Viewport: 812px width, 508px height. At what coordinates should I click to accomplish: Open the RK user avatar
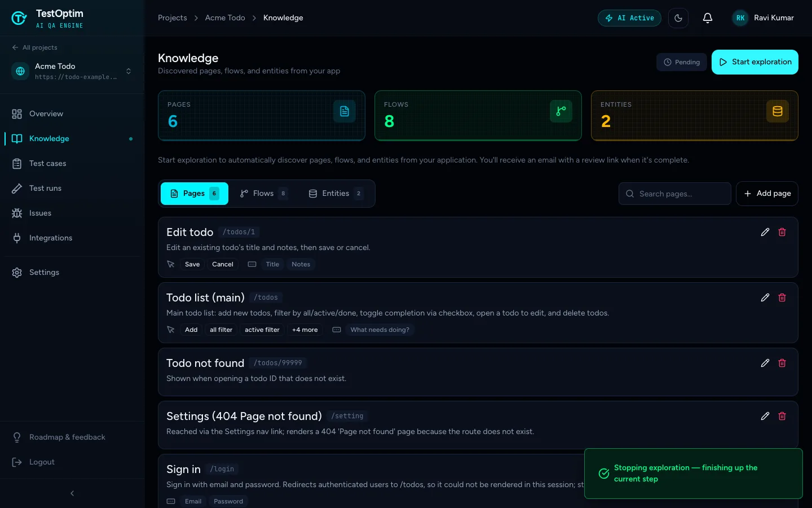(740, 18)
